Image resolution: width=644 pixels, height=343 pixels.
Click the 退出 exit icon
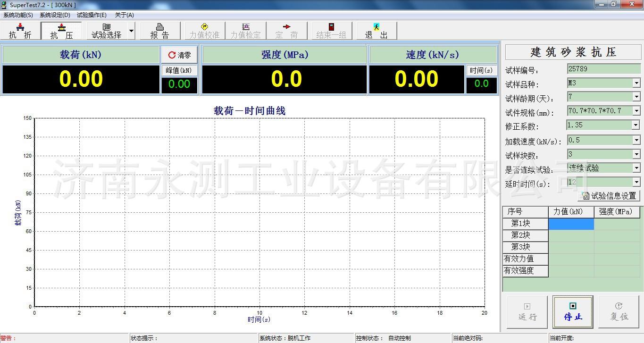pyautogui.click(x=376, y=31)
